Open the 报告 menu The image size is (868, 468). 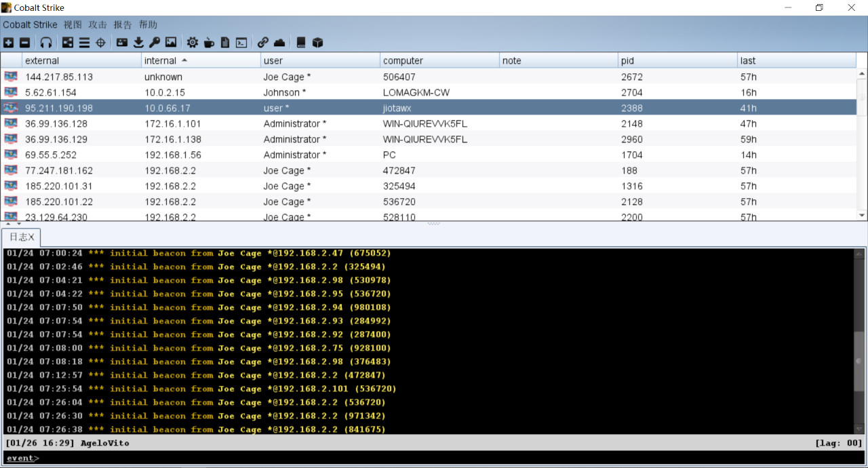click(123, 24)
